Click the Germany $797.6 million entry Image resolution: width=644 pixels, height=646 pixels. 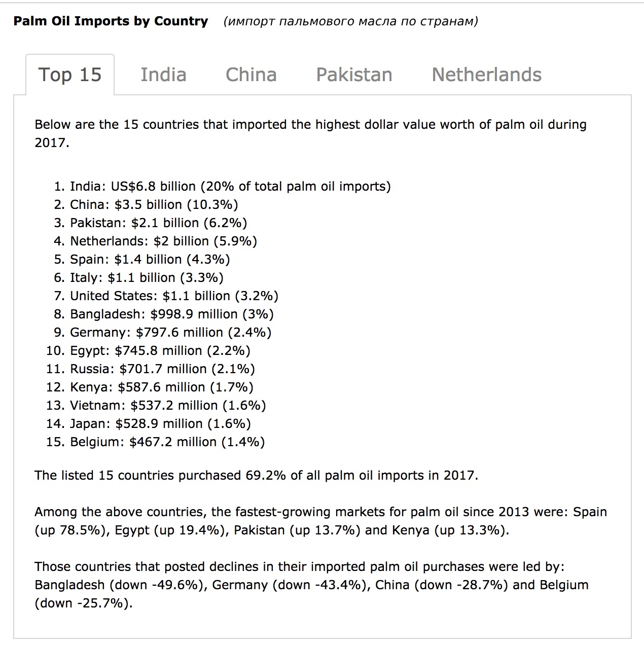point(171,333)
